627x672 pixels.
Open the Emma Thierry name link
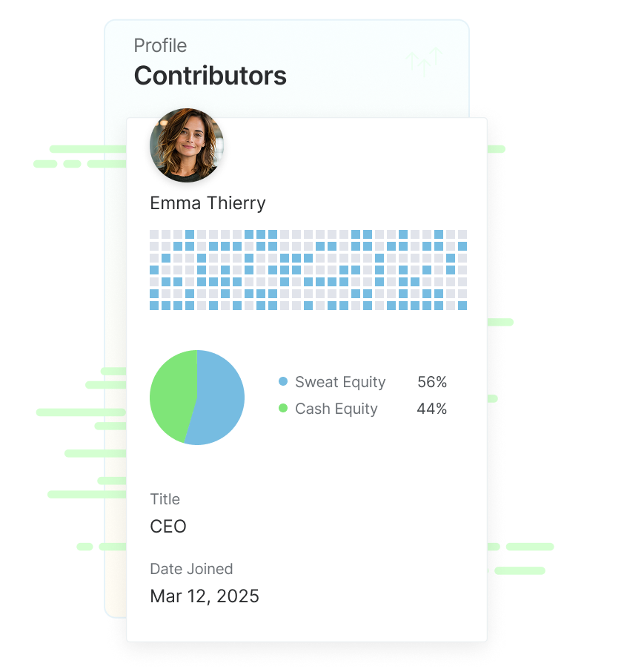[x=208, y=203]
